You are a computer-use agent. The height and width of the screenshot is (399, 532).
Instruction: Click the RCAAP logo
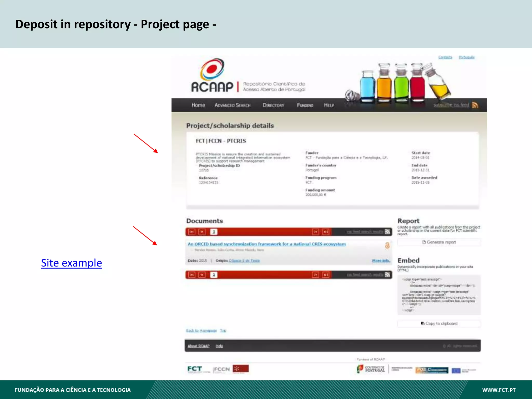point(212,76)
